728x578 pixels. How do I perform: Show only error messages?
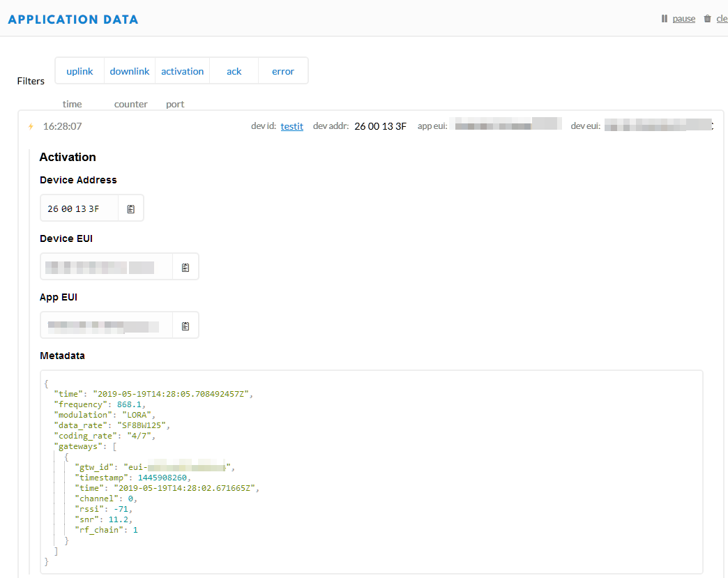point(283,71)
